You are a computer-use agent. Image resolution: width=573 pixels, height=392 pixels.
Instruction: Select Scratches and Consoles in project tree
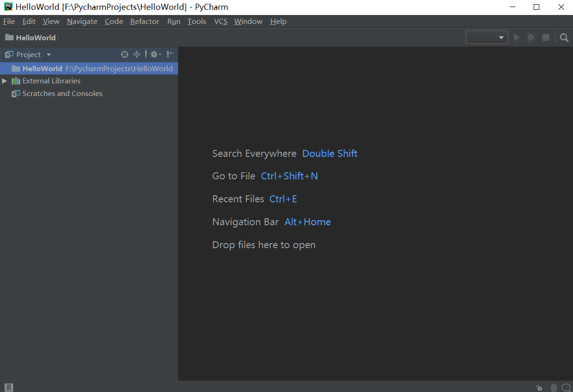[x=62, y=94]
